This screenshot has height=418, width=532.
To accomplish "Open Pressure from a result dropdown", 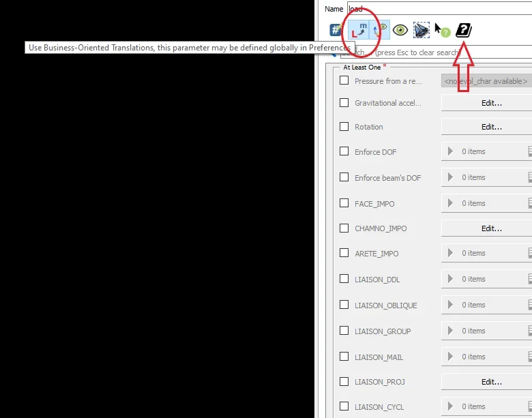I will (486, 81).
